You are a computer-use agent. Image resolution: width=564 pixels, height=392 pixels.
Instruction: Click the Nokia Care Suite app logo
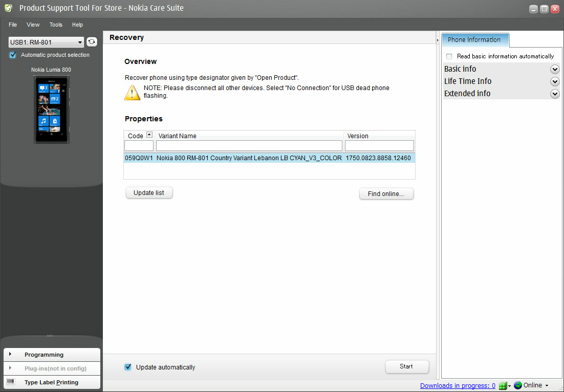(x=8, y=8)
